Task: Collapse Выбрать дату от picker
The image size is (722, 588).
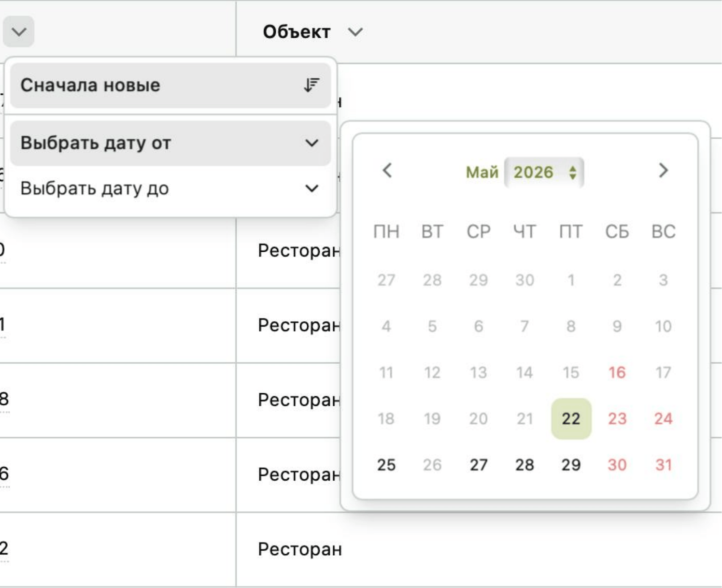Action: pyautogui.click(x=312, y=143)
